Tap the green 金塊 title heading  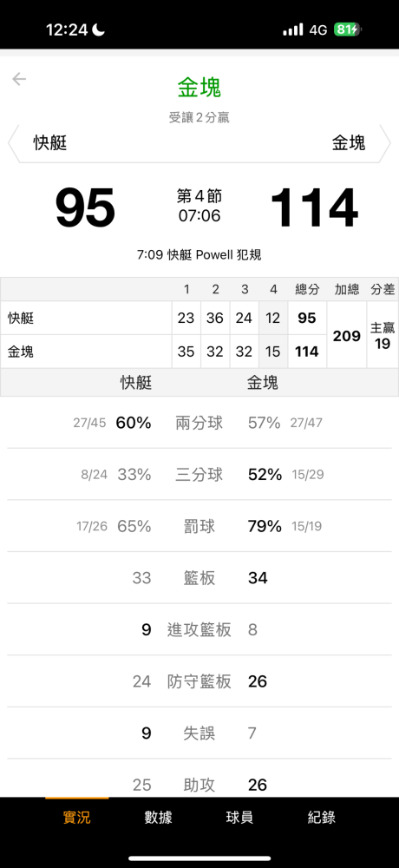199,88
